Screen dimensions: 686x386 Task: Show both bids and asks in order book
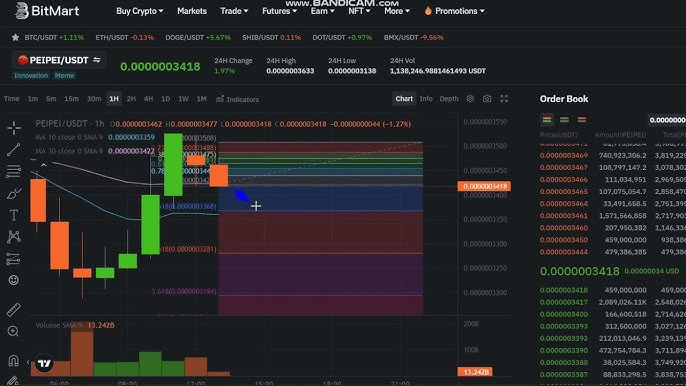click(547, 119)
